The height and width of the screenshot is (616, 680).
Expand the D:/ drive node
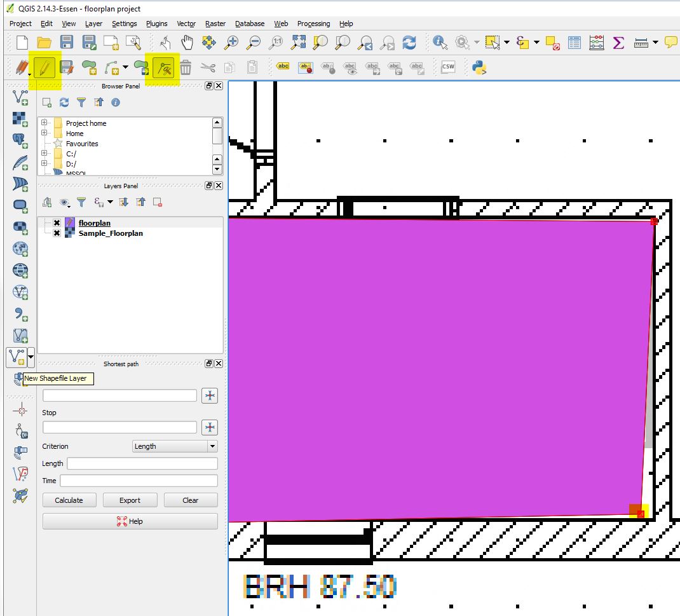coord(44,163)
